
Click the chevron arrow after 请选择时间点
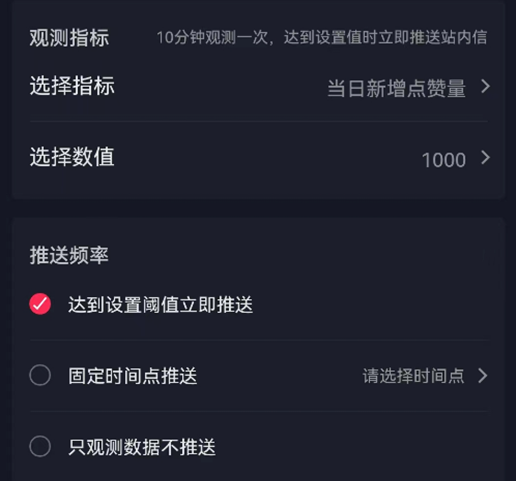(x=483, y=376)
